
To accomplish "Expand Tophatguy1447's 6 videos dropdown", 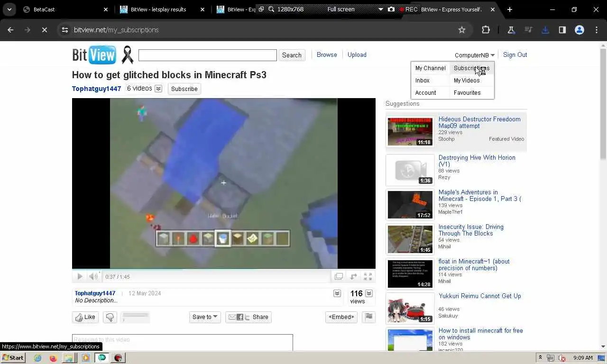I will (x=158, y=89).
